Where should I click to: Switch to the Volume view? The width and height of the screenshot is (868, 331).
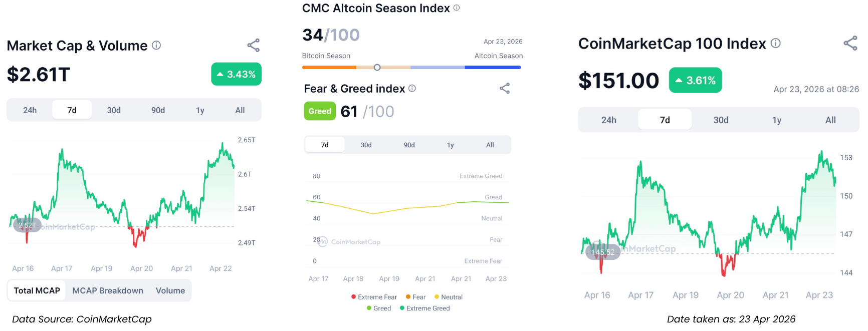(170, 290)
